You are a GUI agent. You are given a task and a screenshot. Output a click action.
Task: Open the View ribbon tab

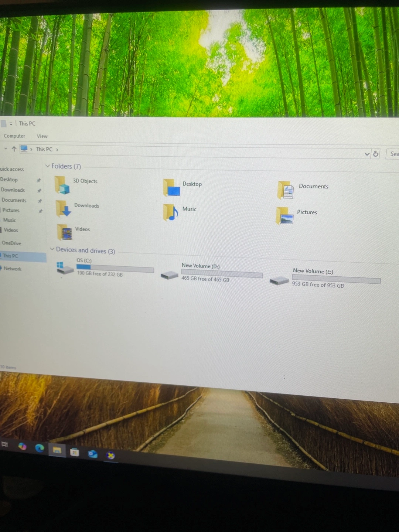42,136
